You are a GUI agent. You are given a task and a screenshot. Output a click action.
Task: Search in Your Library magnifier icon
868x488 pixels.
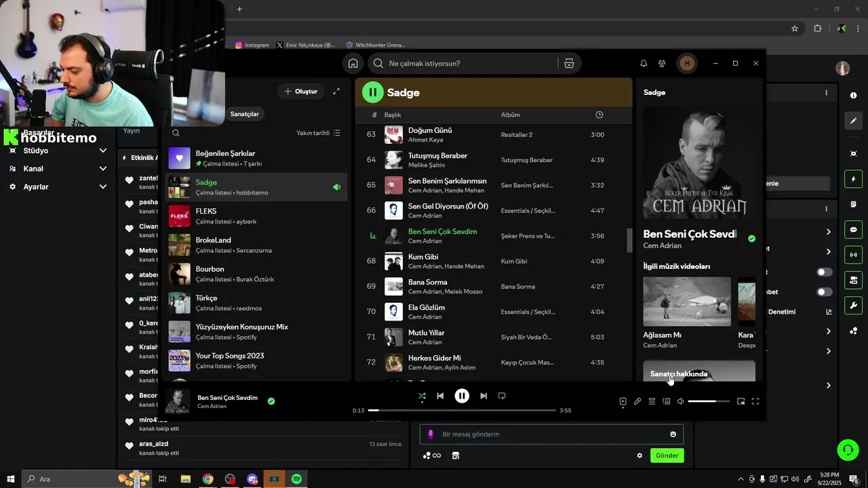click(176, 133)
